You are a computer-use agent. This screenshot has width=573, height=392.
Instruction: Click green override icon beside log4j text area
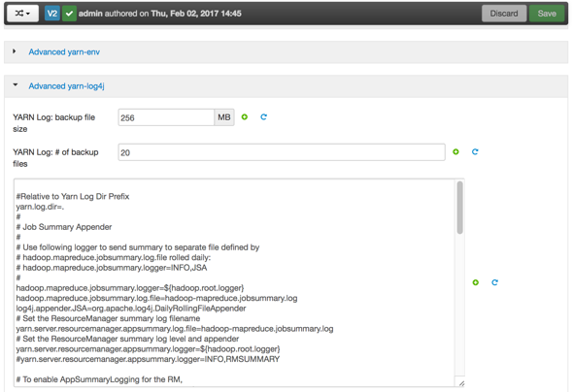[x=476, y=282]
